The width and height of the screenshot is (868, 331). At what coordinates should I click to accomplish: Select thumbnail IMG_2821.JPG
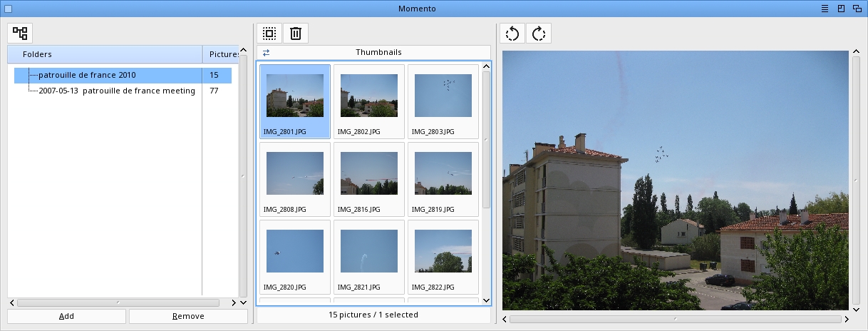368,256
